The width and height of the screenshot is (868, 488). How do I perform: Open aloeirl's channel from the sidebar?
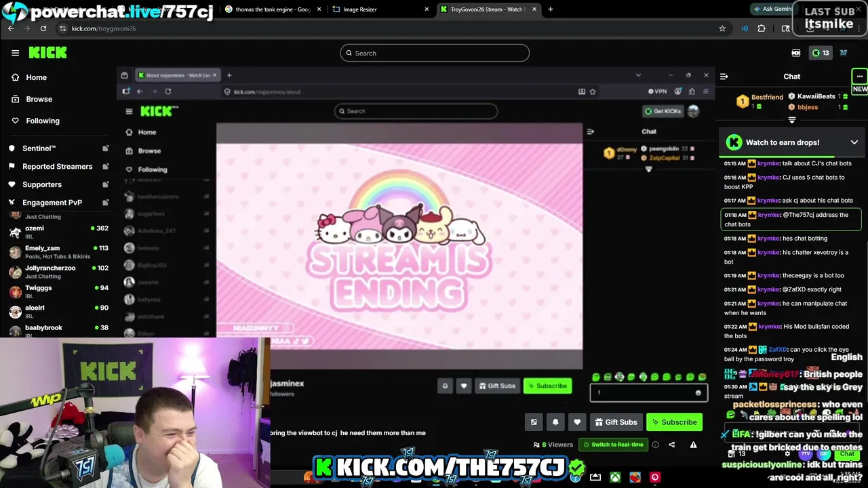click(58, 311)
